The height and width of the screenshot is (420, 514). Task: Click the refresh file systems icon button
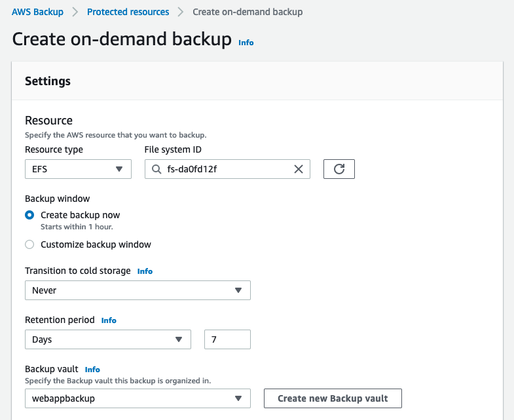click(339, 169)
